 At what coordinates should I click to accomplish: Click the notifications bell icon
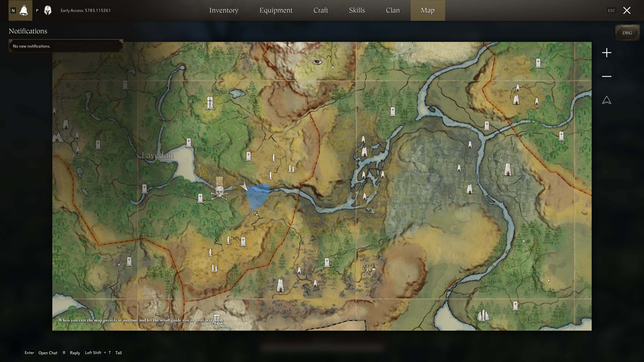coord(24,10)
